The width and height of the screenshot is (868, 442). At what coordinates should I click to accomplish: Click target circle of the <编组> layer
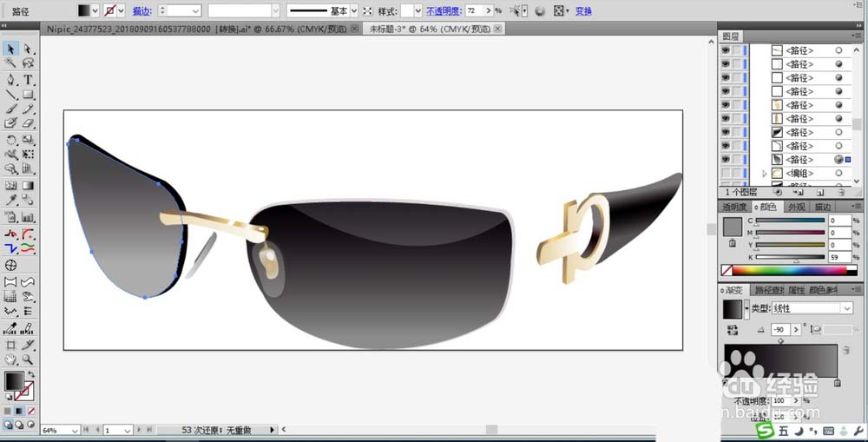click(x=838, y=174)
